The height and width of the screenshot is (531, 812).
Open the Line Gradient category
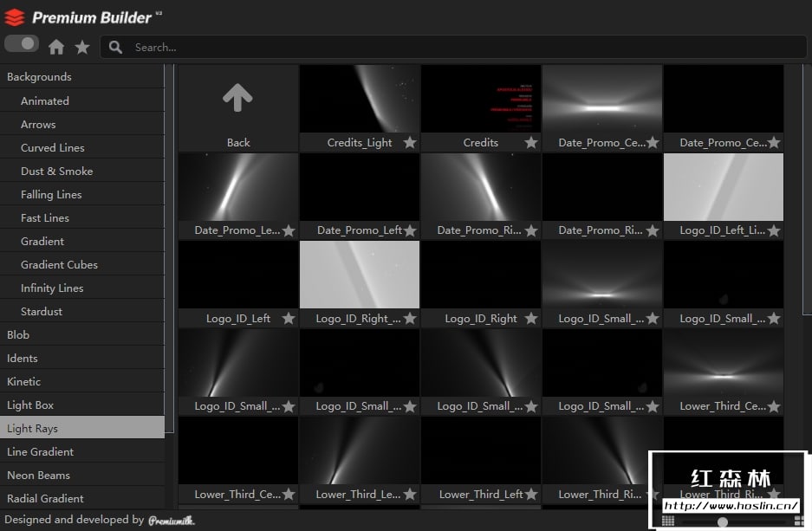coord(82,451)
